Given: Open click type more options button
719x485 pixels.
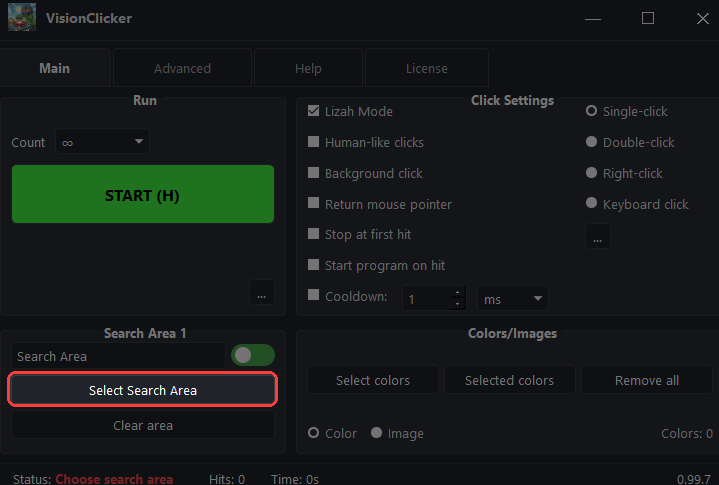Looking at the screenshot, I should (597, 236).
